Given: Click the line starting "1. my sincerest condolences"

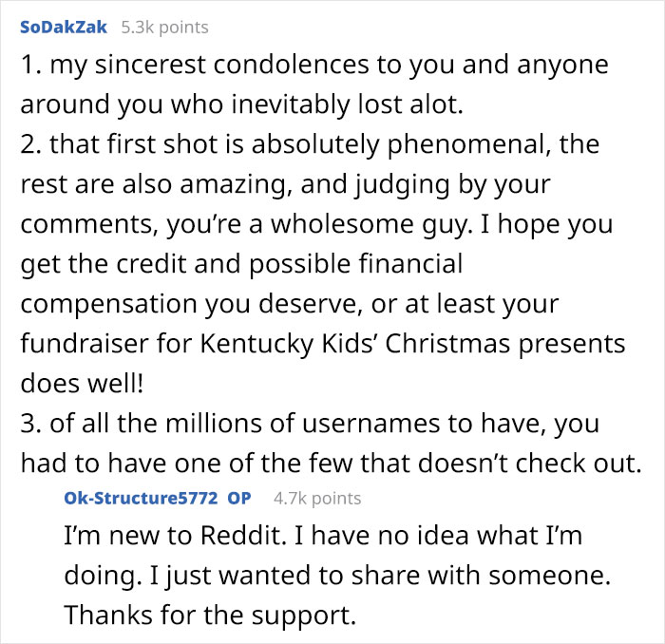Looking at the screenshot, I should tap(313, 66).
